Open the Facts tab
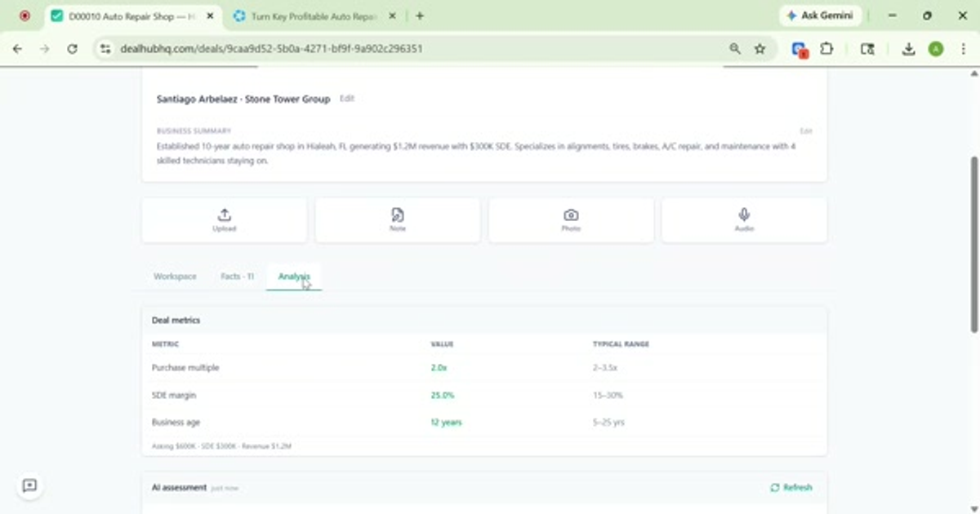This screenshot has width=980, height=514. (237, 277)
